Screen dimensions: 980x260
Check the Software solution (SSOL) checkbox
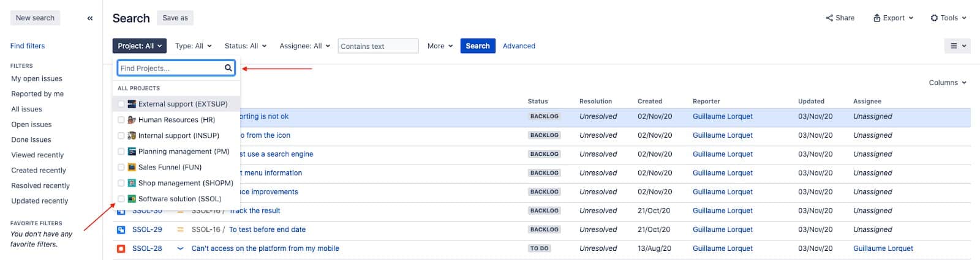(x=121, y=199)
